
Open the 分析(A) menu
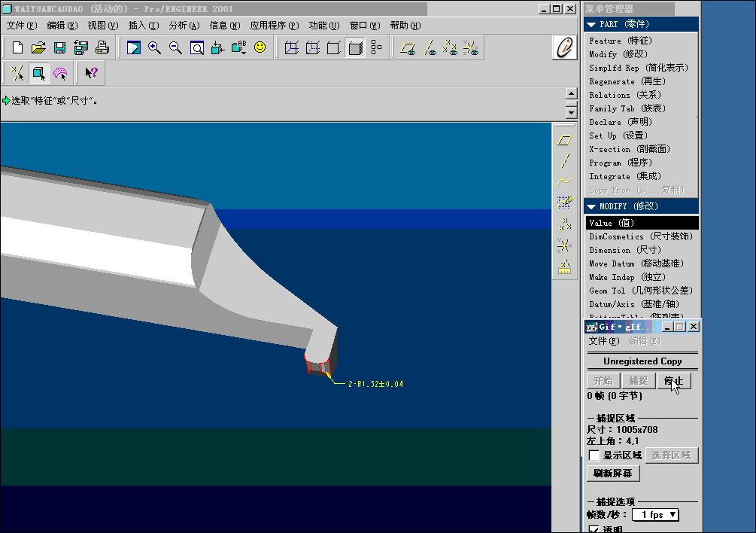click(184, 26)
